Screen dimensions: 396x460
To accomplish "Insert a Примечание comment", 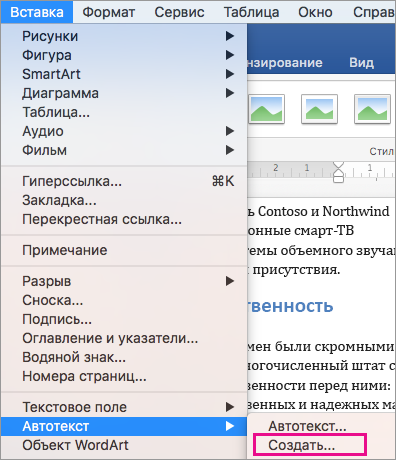I will point(124,250).
